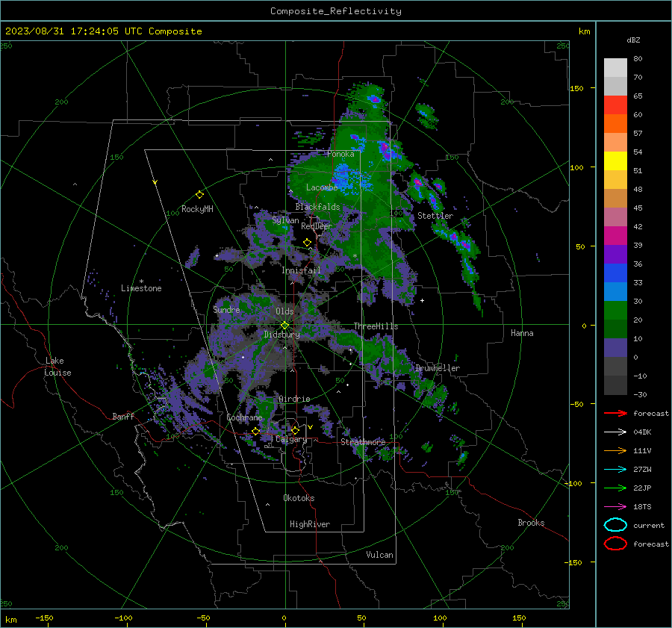Viewport: 672px width, 628px height.
Task: Click the Airdrie city label
Action: (294, 399)
